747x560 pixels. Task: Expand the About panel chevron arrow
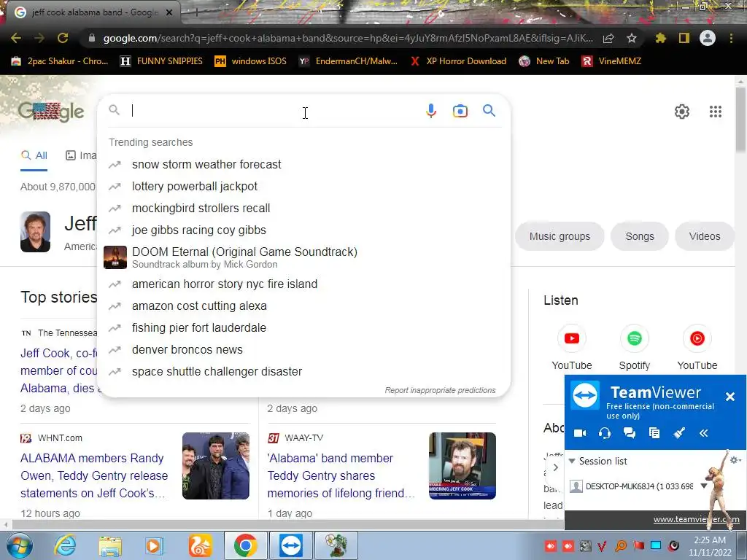point(555,467)
